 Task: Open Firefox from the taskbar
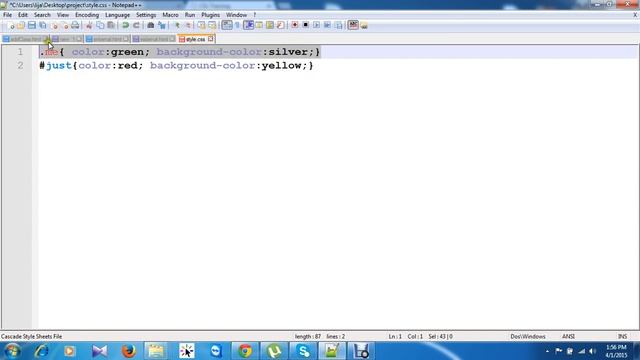[129, 351]
